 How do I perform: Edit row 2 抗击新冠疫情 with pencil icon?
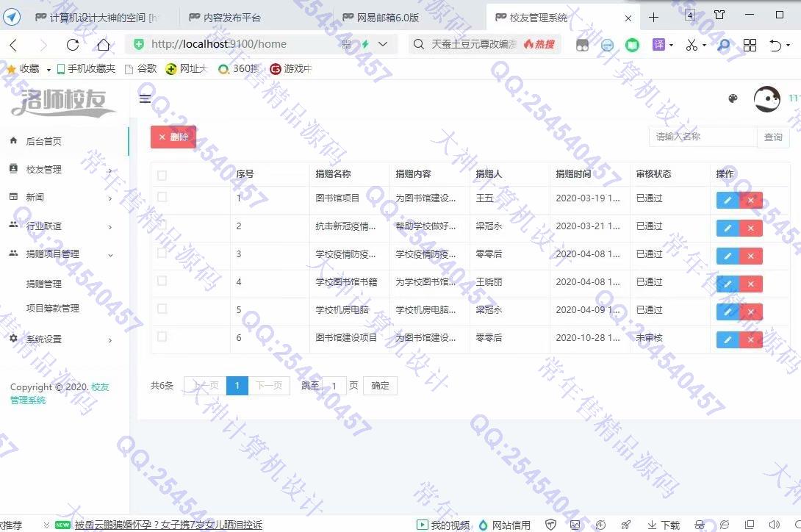[728, 228]
